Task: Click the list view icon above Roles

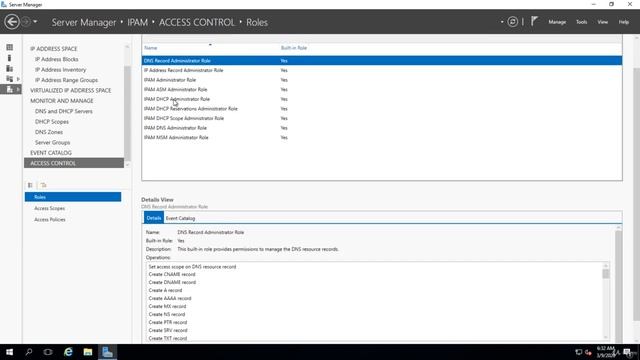Action: point(30,185)
